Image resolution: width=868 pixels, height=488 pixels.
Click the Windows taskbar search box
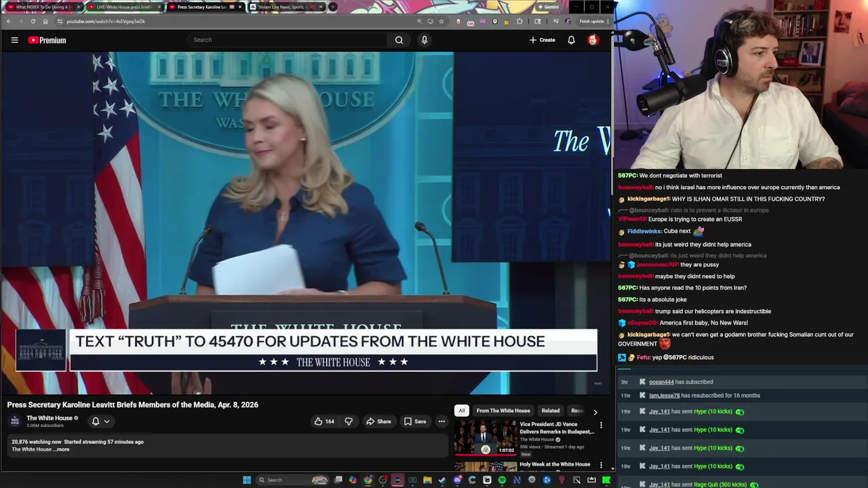292,480
